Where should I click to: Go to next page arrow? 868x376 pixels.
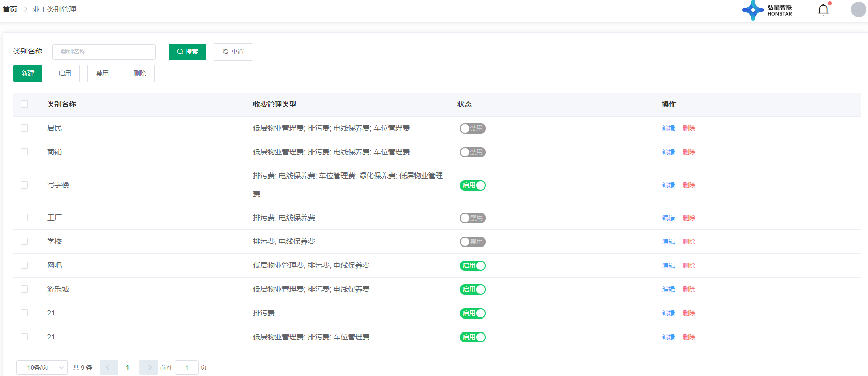(x=148, y=368)
